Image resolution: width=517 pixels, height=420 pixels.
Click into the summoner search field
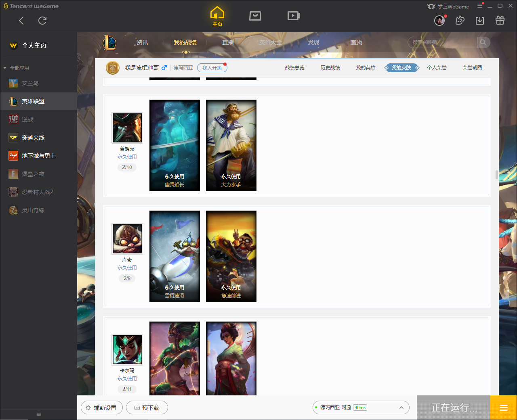coord(443,42)
